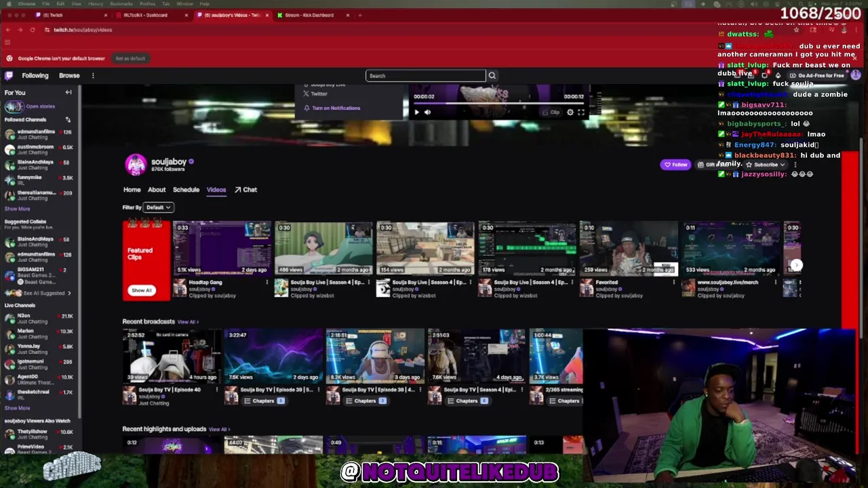Screen dimensions: 868x488
Task: Open options for Soulja Boy TV Episode 40
Action: click(x=217, y=390)
